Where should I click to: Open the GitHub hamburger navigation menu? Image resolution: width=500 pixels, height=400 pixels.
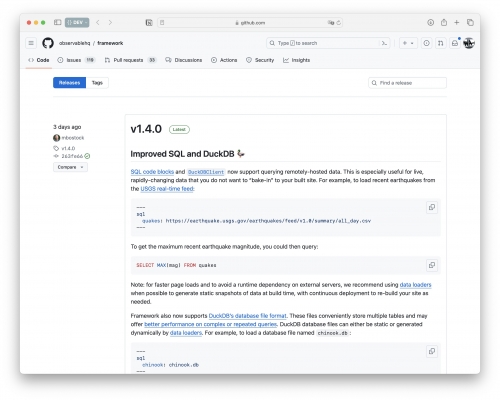pyautogui.click(x=31, y=43)
